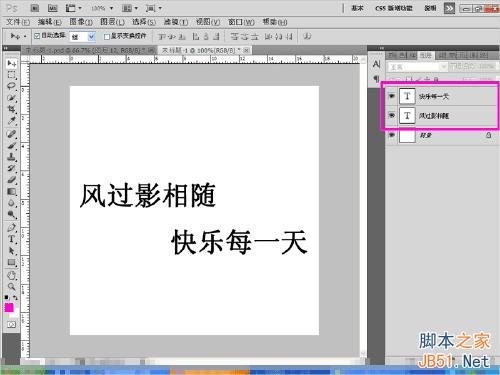This screenshot has width=500, height=375.
Task: Click the 风过影相随 layer name
Action: [x=434, y=116]
